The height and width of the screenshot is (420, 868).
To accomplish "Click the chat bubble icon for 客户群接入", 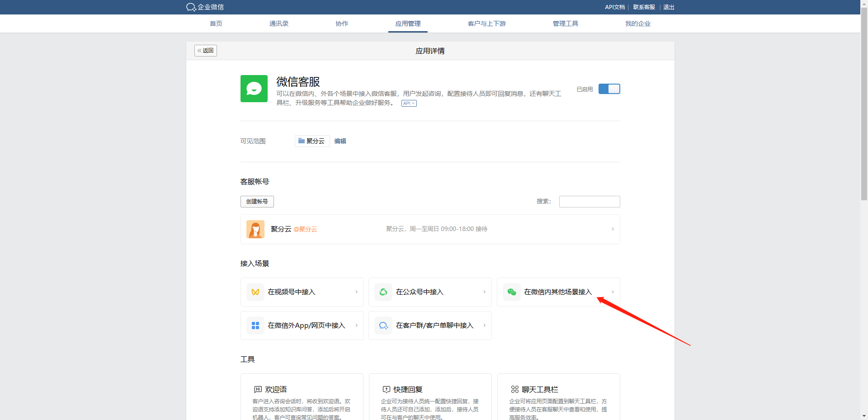I will point(383,326).
